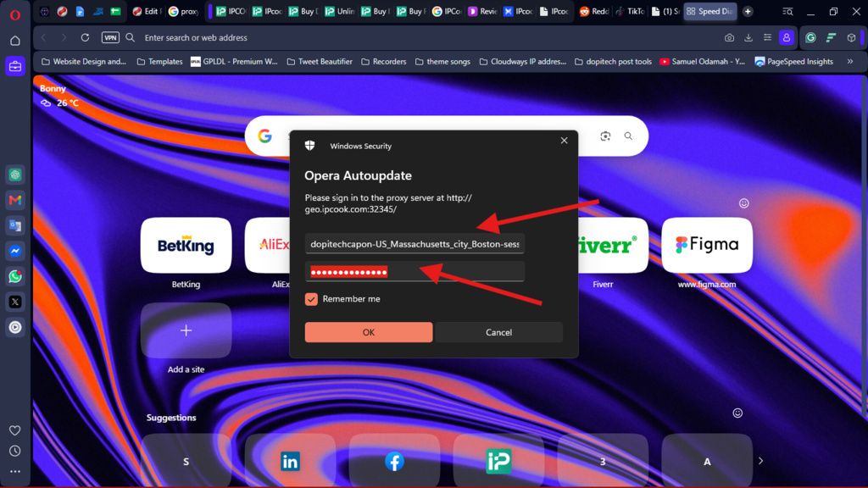Click Google Lens image search icon

605,136
